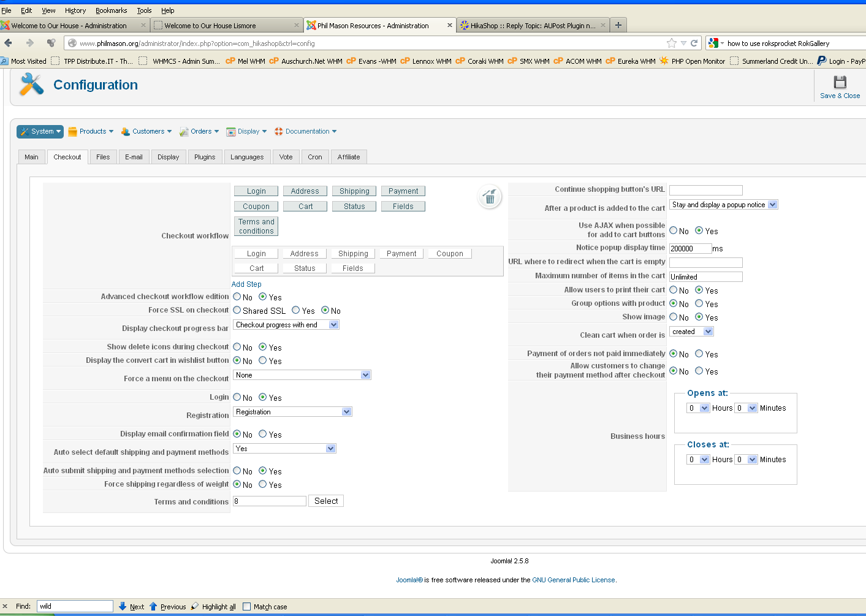Switch to the Affiliate configuration tab
Viewport: 866px width, 616px height.
point(349,158)
